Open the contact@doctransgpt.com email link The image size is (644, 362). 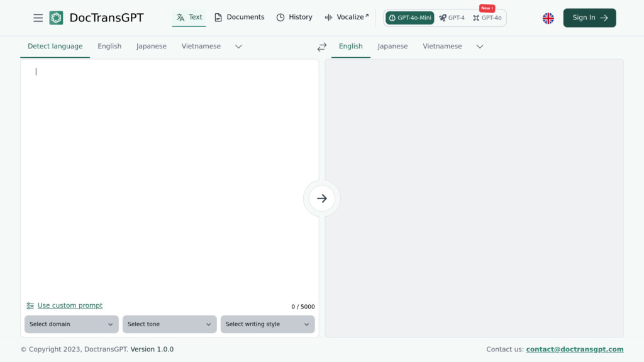coord(574,349)
